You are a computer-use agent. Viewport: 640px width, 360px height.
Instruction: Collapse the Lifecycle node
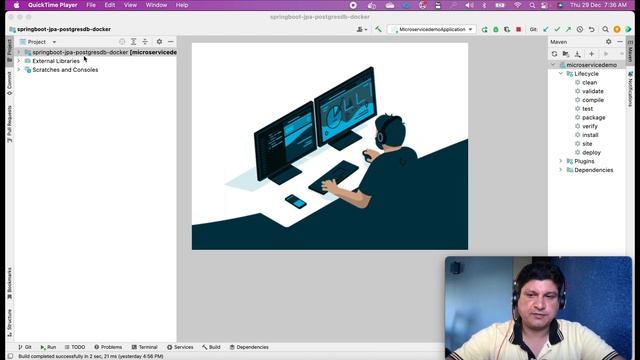[x=561, y=74]
